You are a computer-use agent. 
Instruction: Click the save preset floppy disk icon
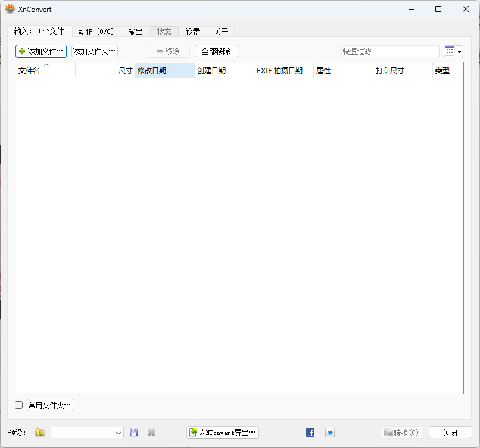134,433
